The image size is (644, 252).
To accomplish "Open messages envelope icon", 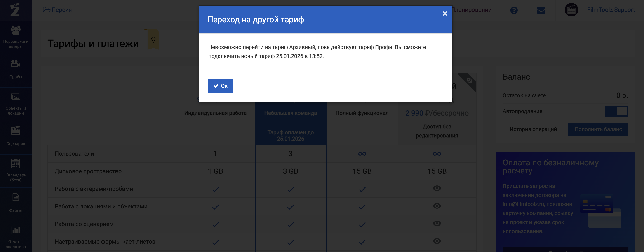I will tap(541, 10).
